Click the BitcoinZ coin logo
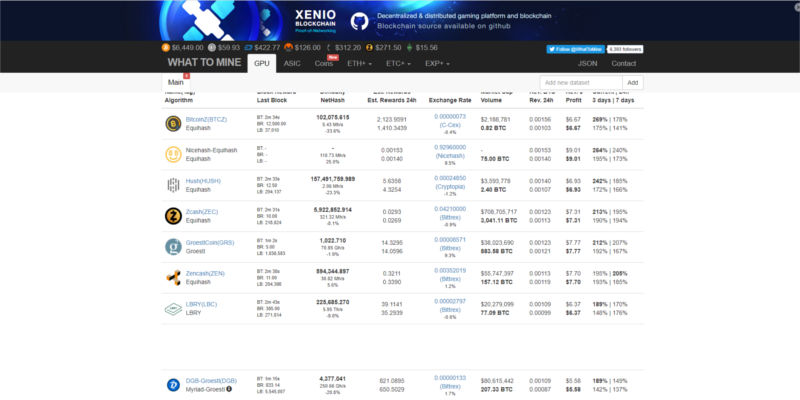This screenshot has height=400, width=800. pos(173,123)
